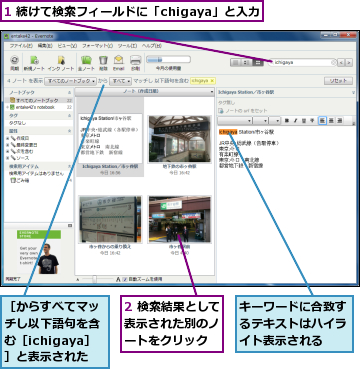
Task: Select the station entrance photo with people
Action: [x=179, y=219]
